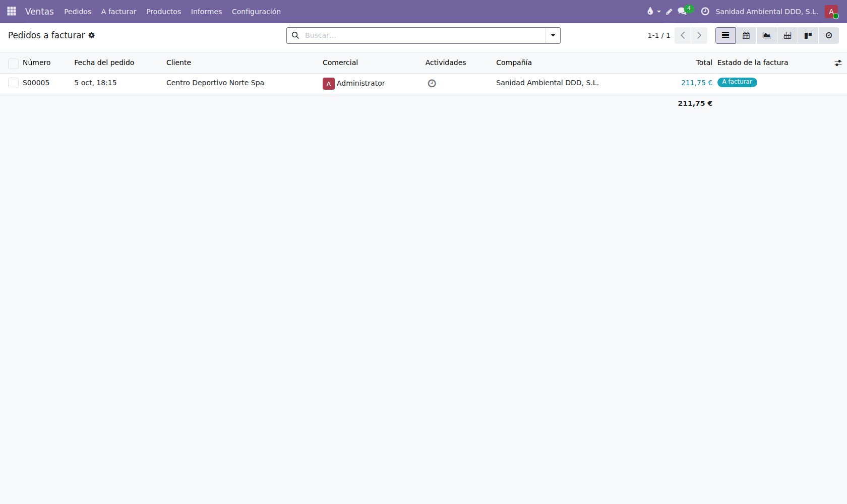847x504 pixels.
Task: Switch to graph view
Action: pyautogui.click(x=767, y=35)
